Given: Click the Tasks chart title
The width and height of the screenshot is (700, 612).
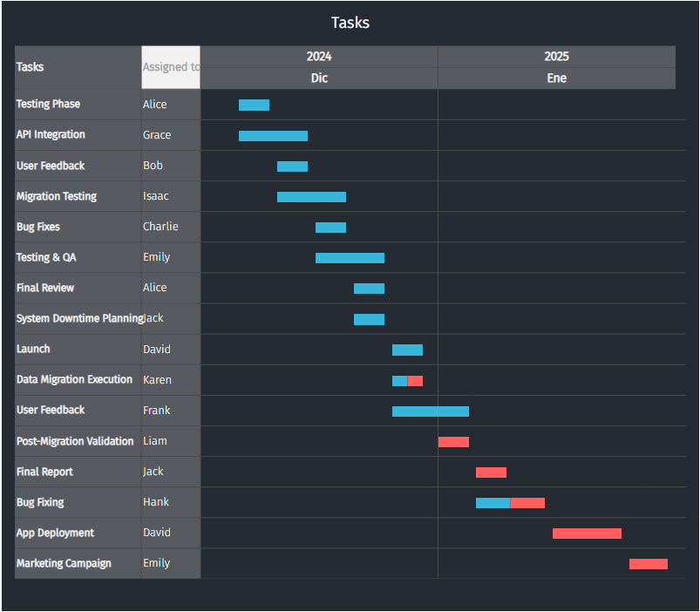Looking at the screenshot, I should tap(350, 23).
